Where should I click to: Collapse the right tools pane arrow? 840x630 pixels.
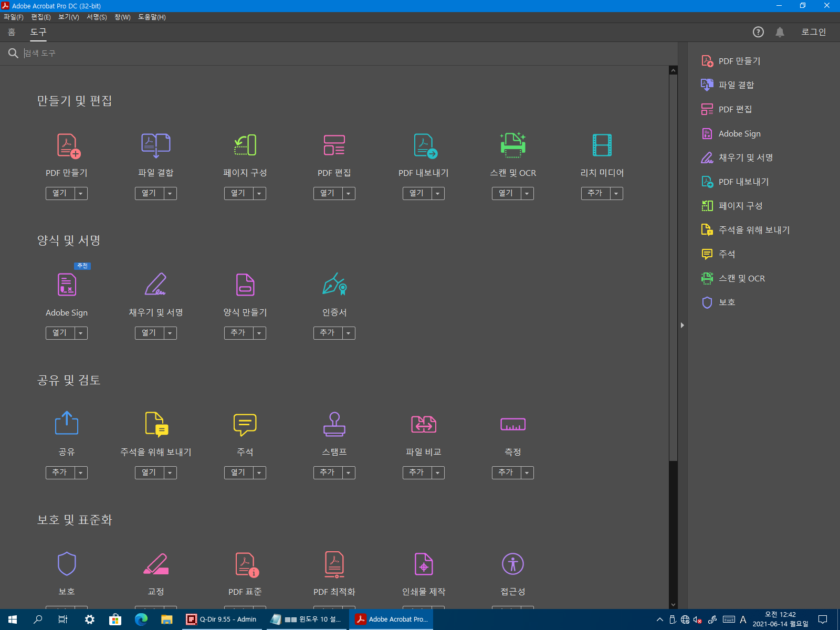682,325
